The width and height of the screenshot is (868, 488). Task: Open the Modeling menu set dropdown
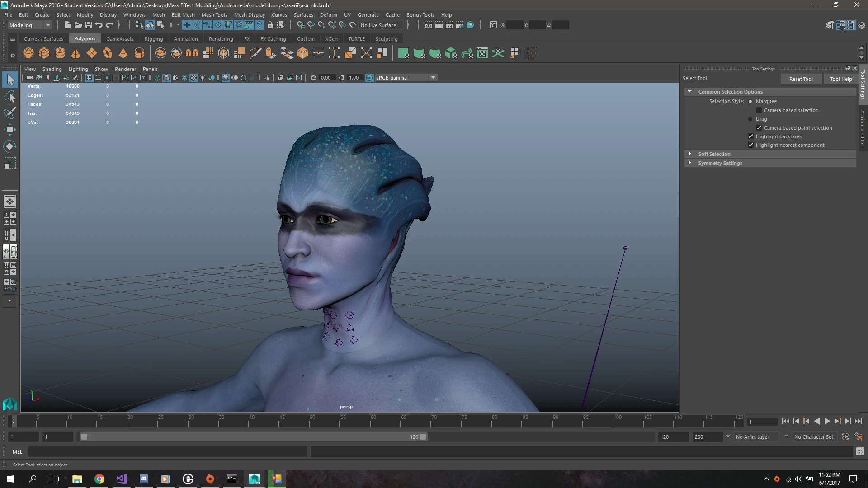30,25
